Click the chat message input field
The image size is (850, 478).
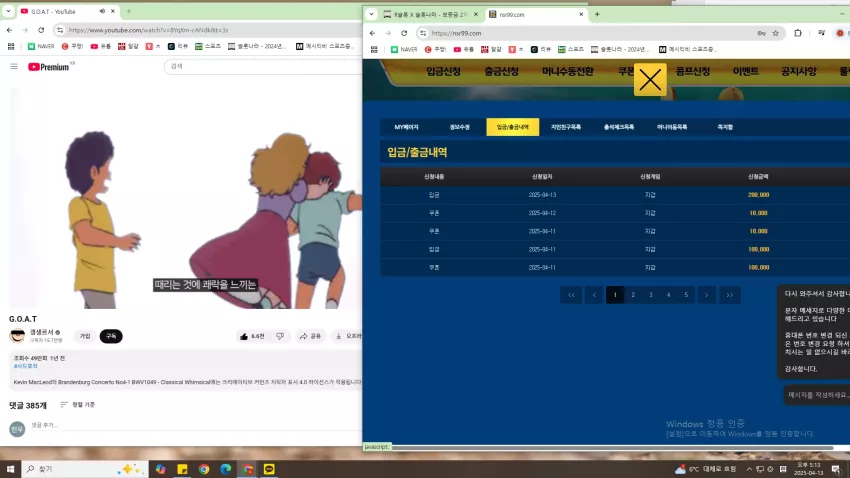[x=817, y=395]
